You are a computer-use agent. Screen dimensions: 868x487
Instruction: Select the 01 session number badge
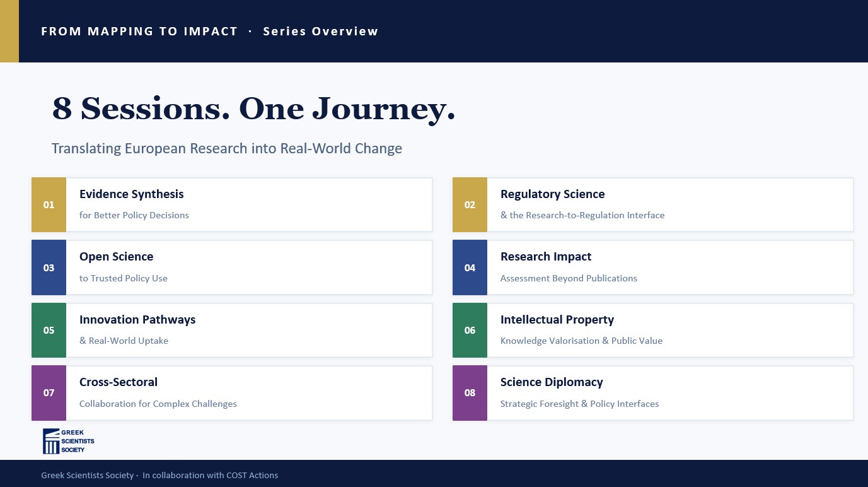tap(49, 204)
